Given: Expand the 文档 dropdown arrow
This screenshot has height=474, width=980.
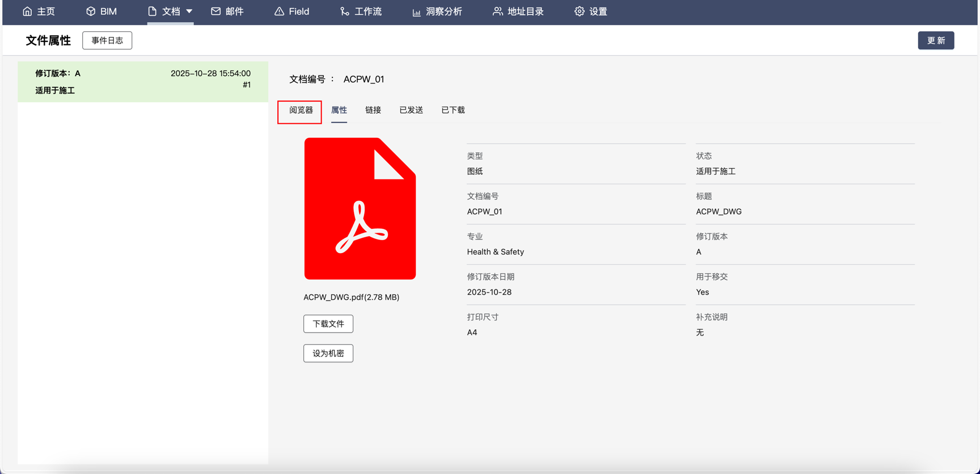Looking at the screenshot, I should pyautogui.click(x=189, y=11).
